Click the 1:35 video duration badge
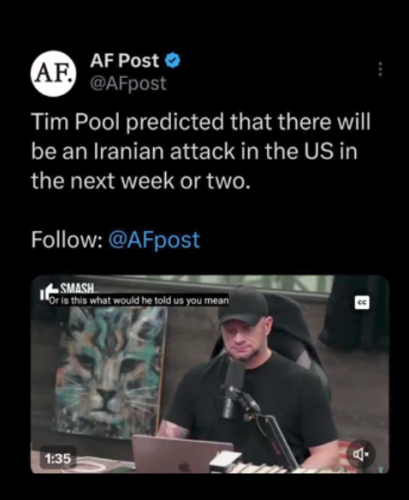This screenshot has height=500, width=409. click(58, 459)
